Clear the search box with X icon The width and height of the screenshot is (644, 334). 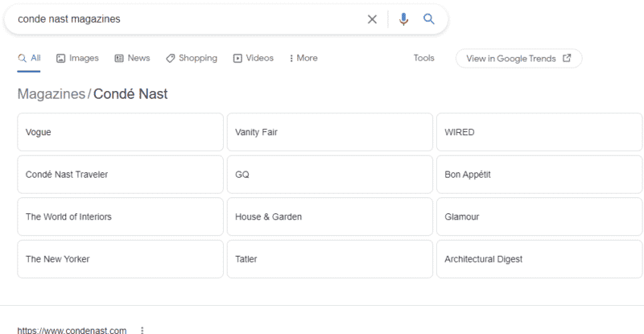(372, 19)
